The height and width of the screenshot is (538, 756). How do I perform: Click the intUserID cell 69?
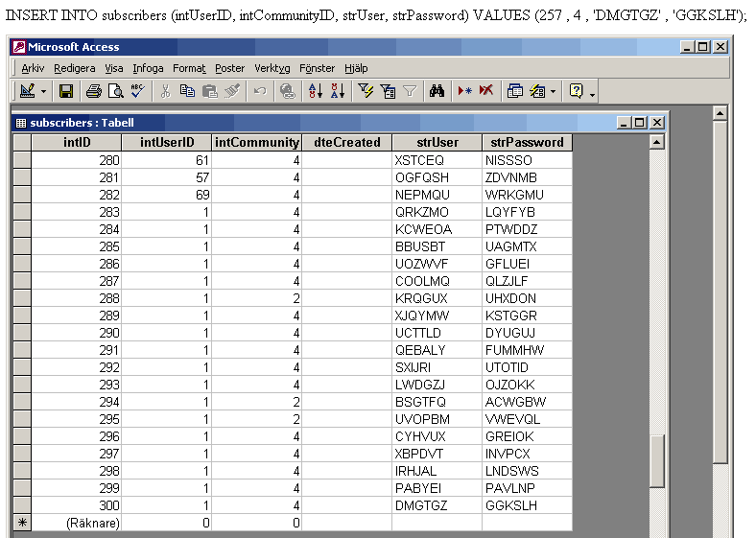(x=166, y=195)
